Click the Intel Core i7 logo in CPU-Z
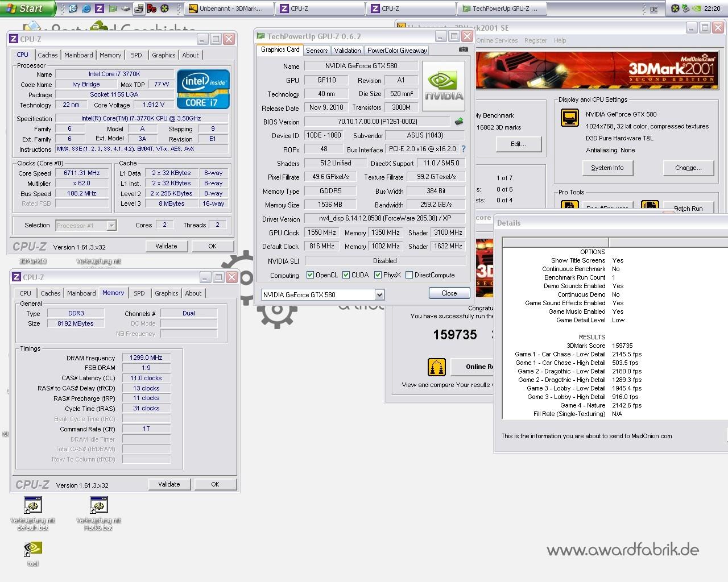The height and width of the screenshot is (582, 728). tap(203, 89)
